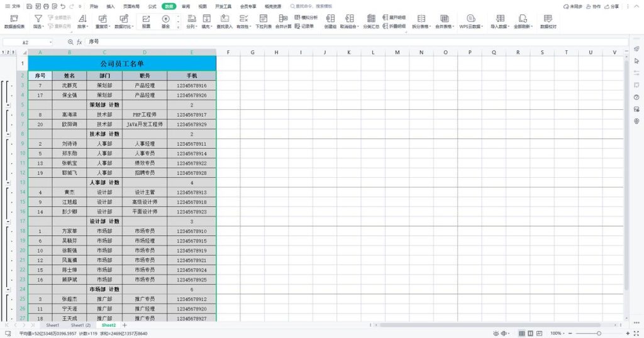
Task: Switch to outline level 2 button
Action: [x=8, y=52]
